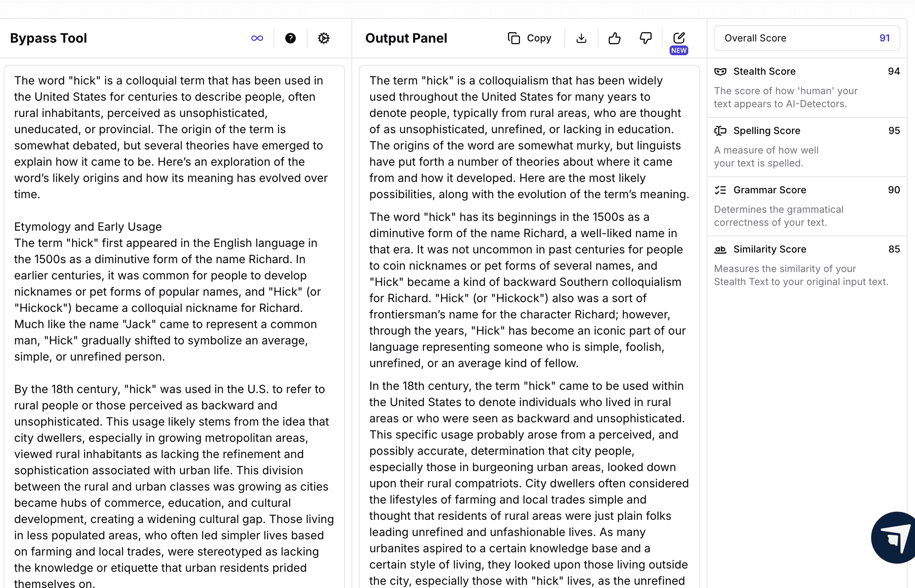
Task: Click the Overall Score box
Action: (807, 38)
